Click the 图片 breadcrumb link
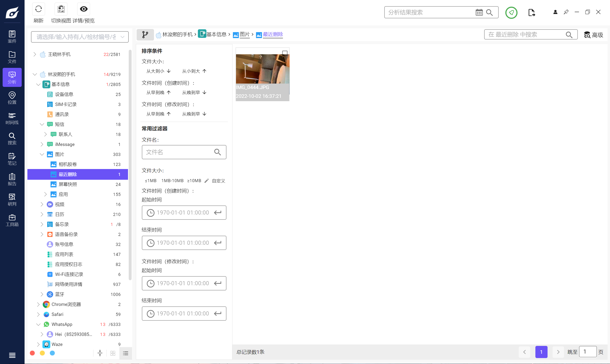This screenshot has height=364, width=610. click(244, 35)
